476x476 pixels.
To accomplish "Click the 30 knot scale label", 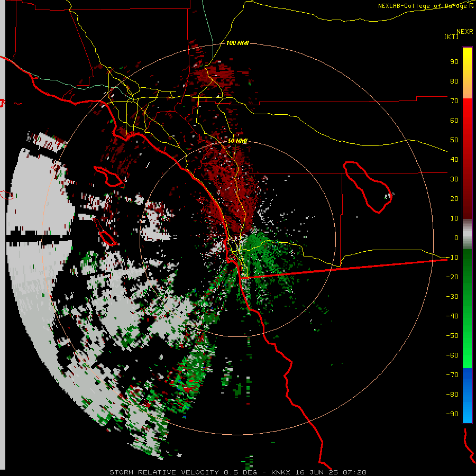I will [454, 179].
